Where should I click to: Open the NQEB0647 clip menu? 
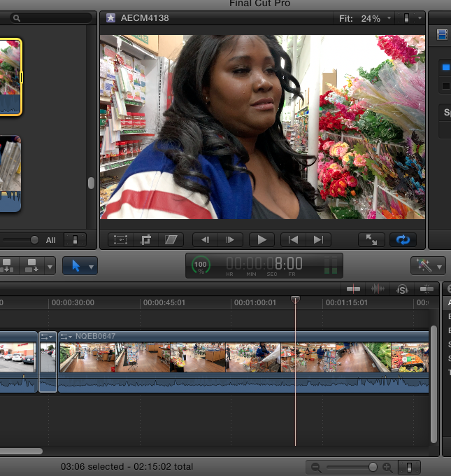click(x=66, y=337)
